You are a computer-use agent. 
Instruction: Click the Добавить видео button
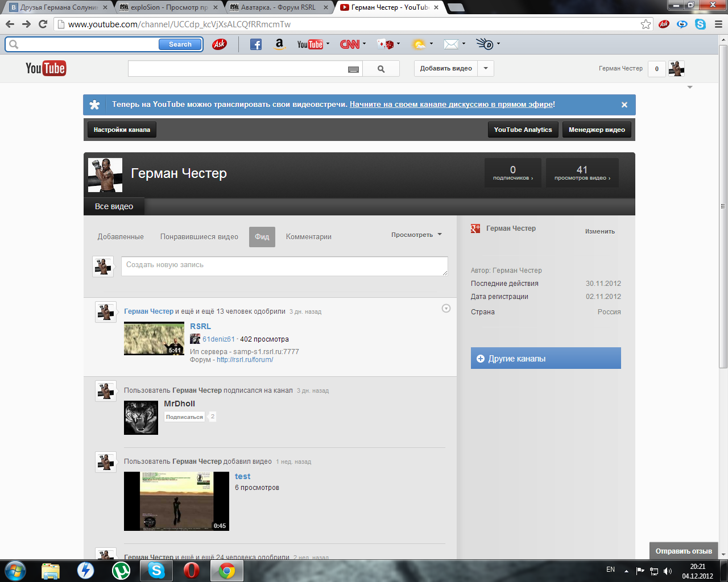(x=446, y=68)
